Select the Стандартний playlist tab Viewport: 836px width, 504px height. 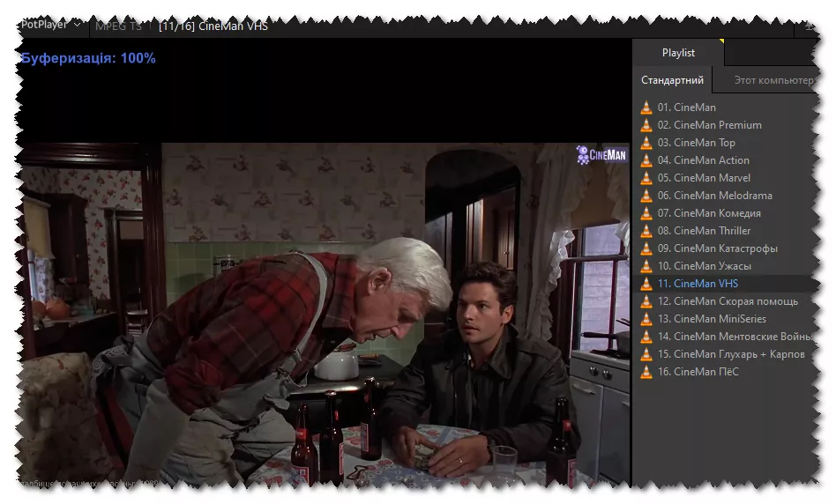(672, 80)
